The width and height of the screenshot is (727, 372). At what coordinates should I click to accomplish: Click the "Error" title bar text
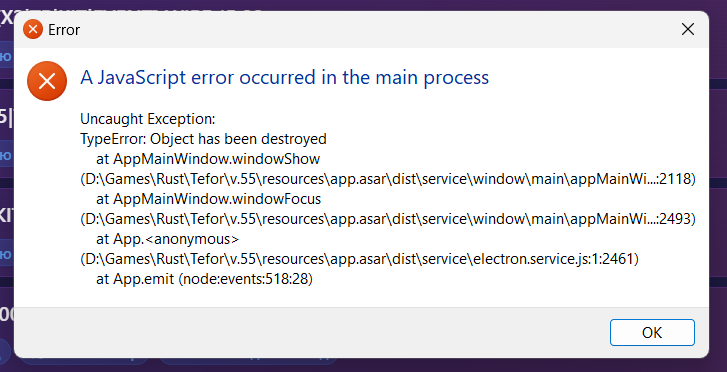[64, 30]
